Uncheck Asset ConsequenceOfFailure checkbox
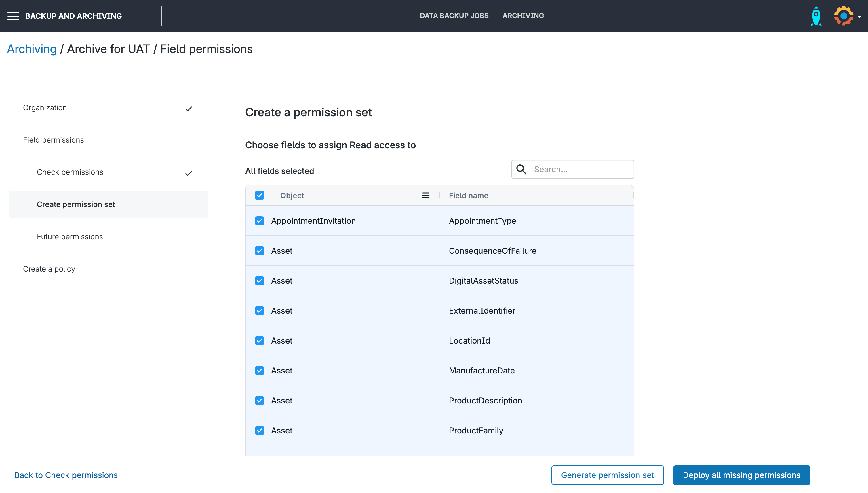This screenshot has height=493, width=868. (260, 251)
